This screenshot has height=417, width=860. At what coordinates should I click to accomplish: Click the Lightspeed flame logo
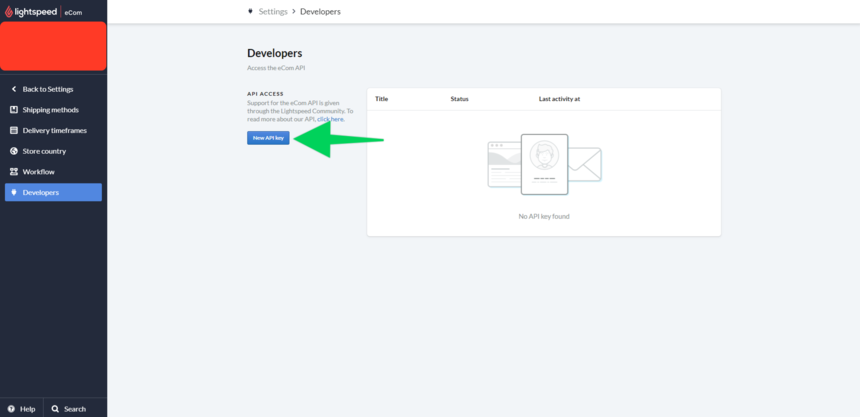click(x=11, y=11)
